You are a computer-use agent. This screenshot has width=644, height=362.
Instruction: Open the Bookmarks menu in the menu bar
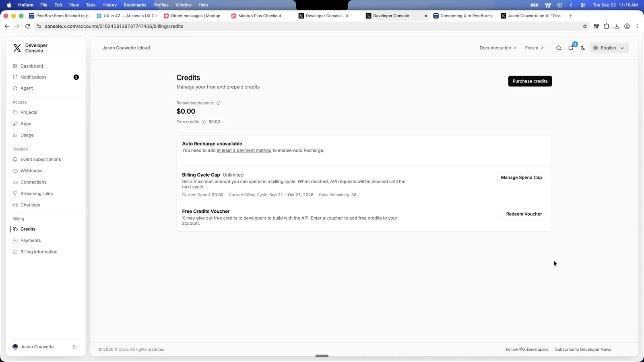click(135, 5)
